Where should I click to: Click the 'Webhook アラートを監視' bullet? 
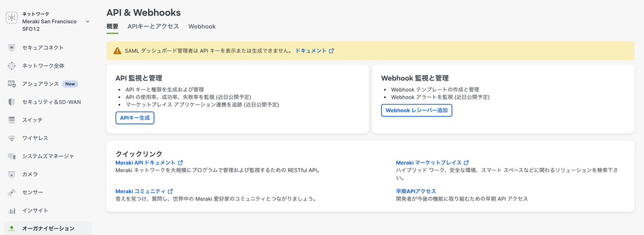[440, 97]
